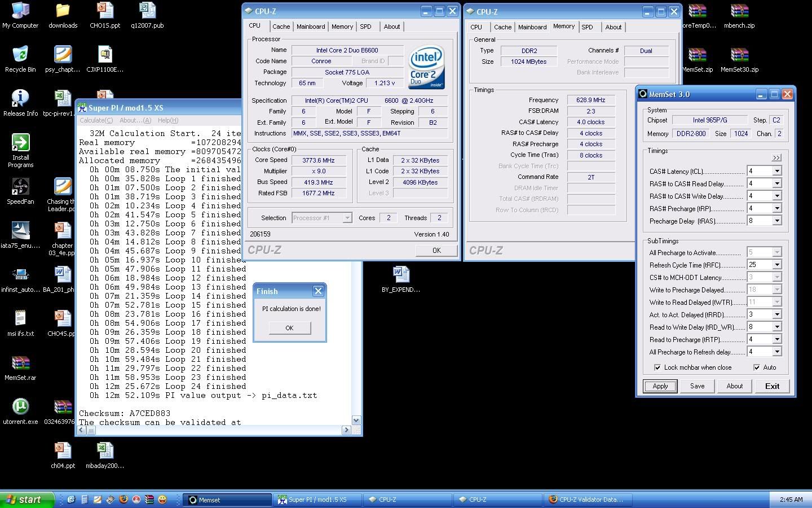Open the My Computer desktop icon
Image resolution: width=812 pixels, height=508 pixels.
(x=20, y=16)
